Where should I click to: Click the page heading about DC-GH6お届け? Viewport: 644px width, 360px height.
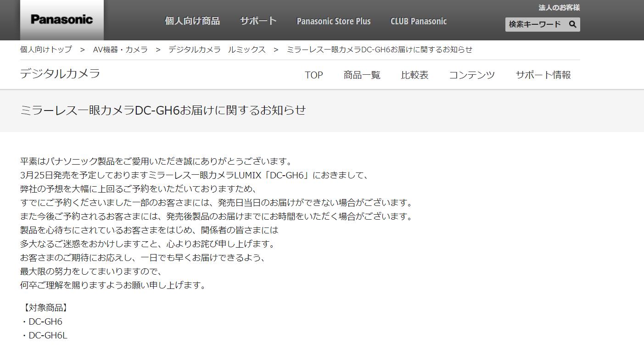pyautogui.click(x=163, y=110)
